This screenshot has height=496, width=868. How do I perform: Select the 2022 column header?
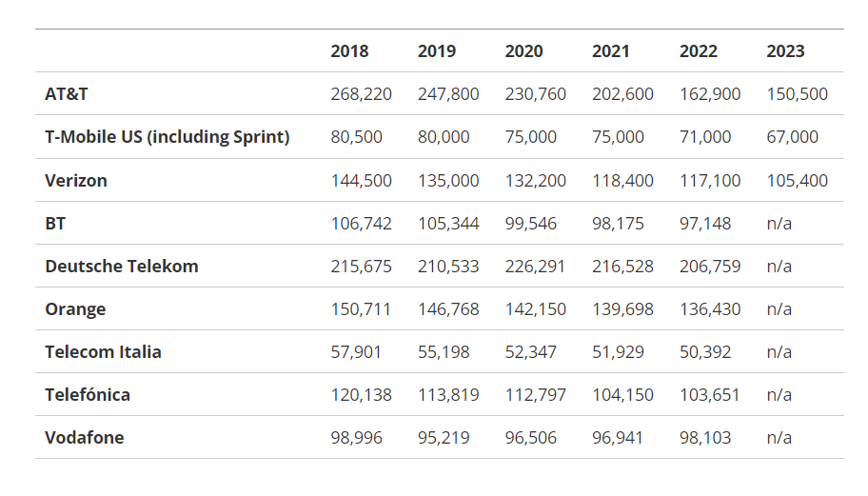click(698, 50)
